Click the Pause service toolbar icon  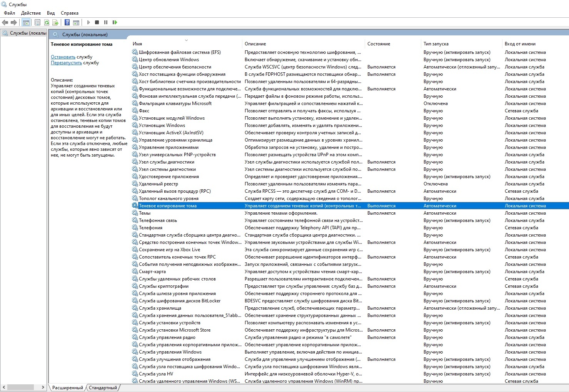pos(106,22)
